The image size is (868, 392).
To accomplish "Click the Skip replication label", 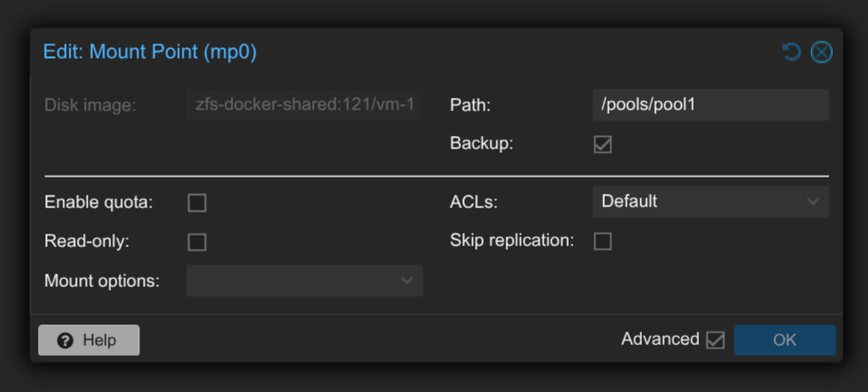I will (x=512, y=241).
